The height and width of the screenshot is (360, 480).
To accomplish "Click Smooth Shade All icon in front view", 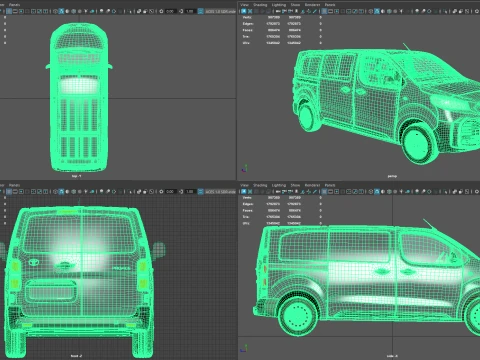I will (x=61, y=192).
